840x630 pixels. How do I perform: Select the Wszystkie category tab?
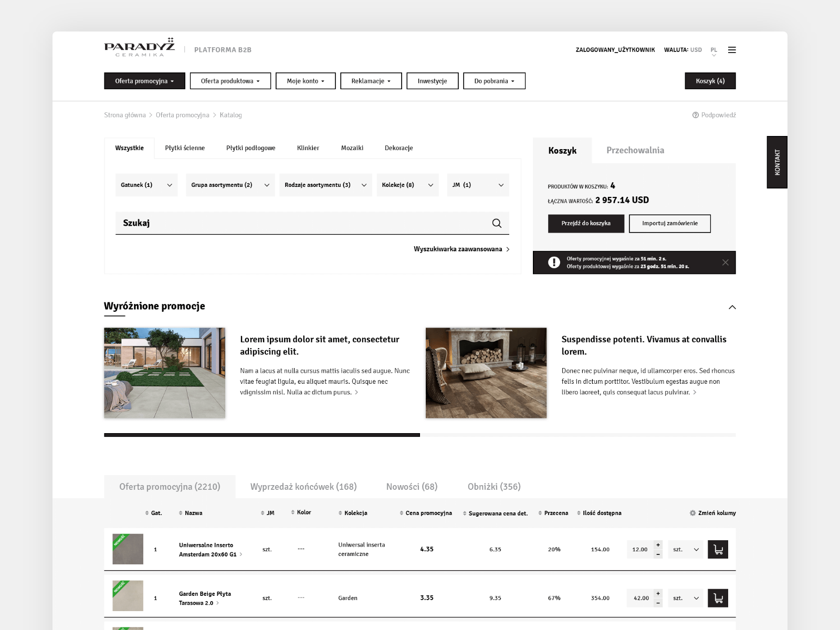point(129,148)
